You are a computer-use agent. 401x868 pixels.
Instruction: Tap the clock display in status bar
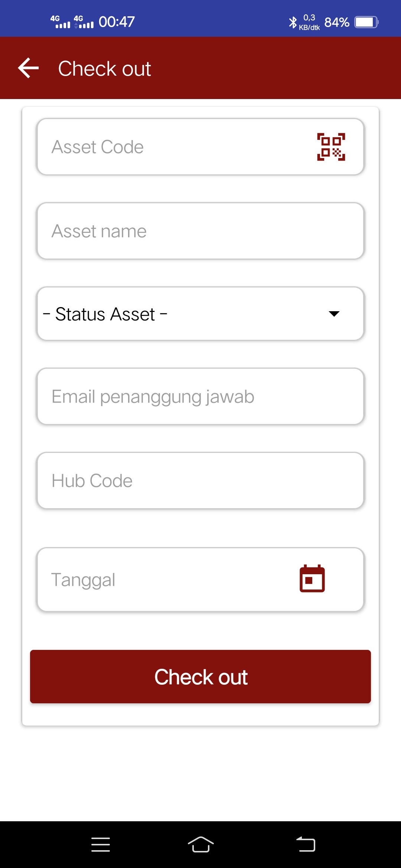point(116,22)
